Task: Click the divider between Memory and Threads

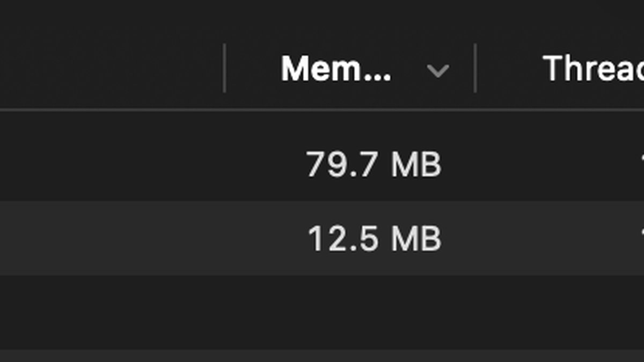Action: pos(475,68)
